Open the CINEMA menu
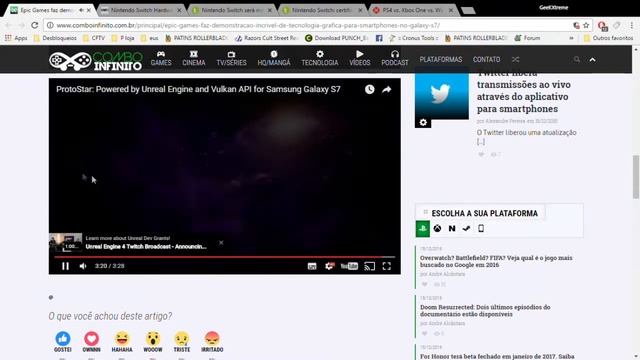Viewport: 640px width, 360px height. click(193, 59)
